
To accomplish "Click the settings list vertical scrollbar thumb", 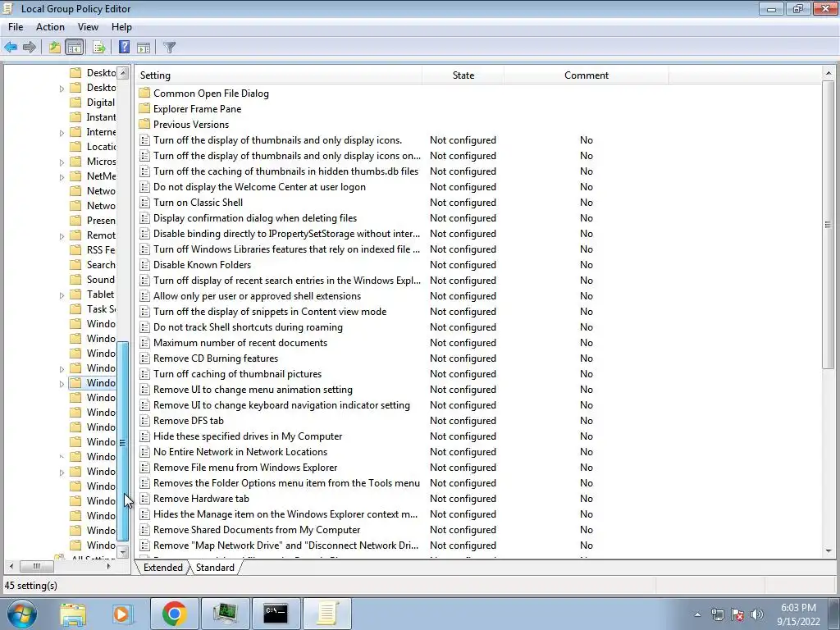I will coord(829,225).
